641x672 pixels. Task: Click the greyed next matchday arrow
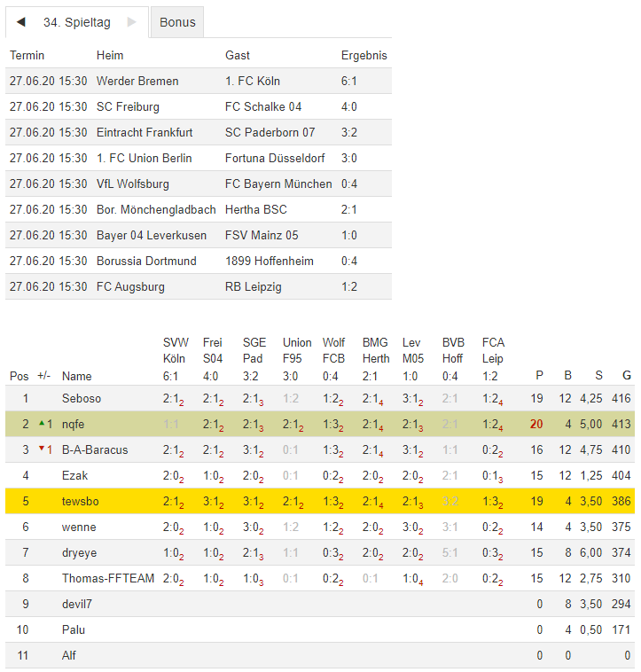[132, 22]
